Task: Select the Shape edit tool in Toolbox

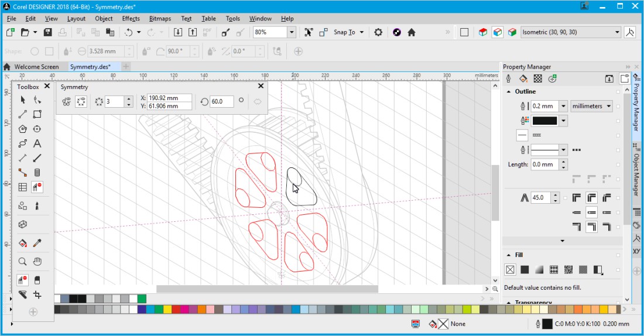Action: 37,100
